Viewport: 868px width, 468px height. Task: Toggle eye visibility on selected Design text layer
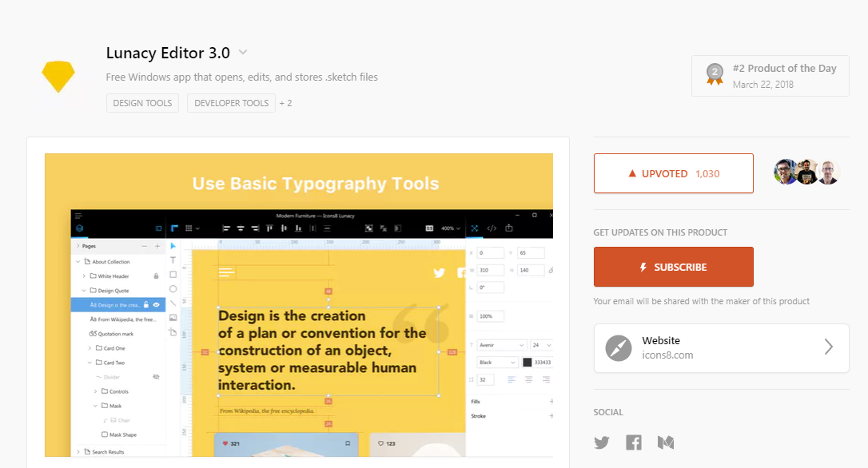click(156, 305)
